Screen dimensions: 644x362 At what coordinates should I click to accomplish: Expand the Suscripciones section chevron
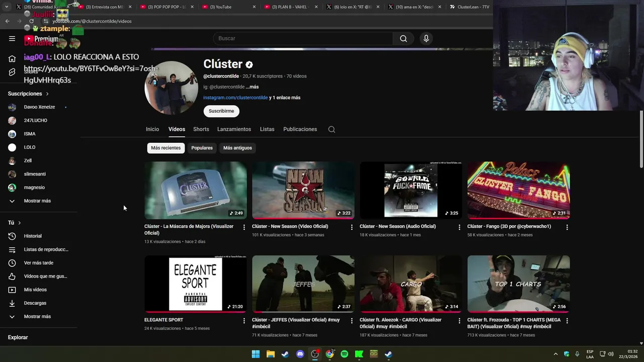47,94
